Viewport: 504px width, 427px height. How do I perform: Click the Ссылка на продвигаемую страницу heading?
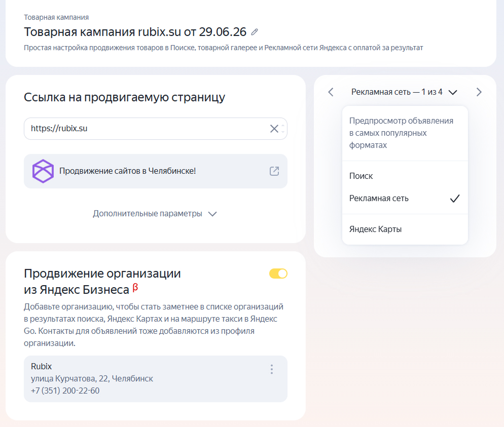pyautogui.click(x=124, y=97)
